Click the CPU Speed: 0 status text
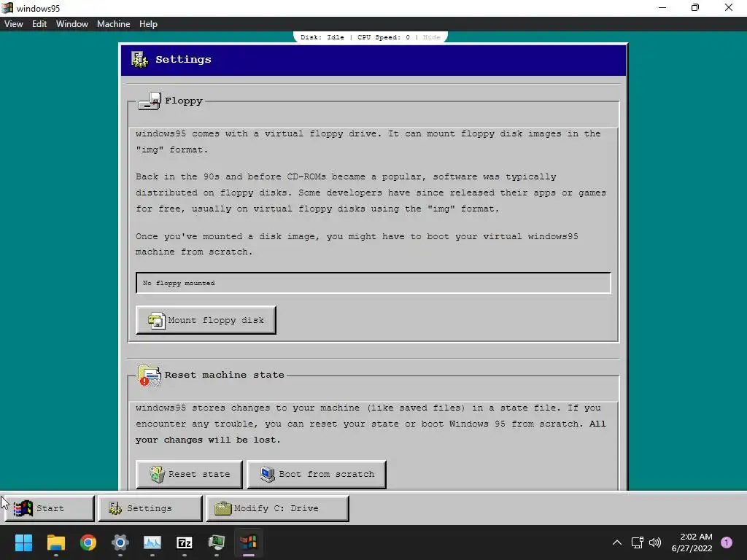 pos(384,37)
